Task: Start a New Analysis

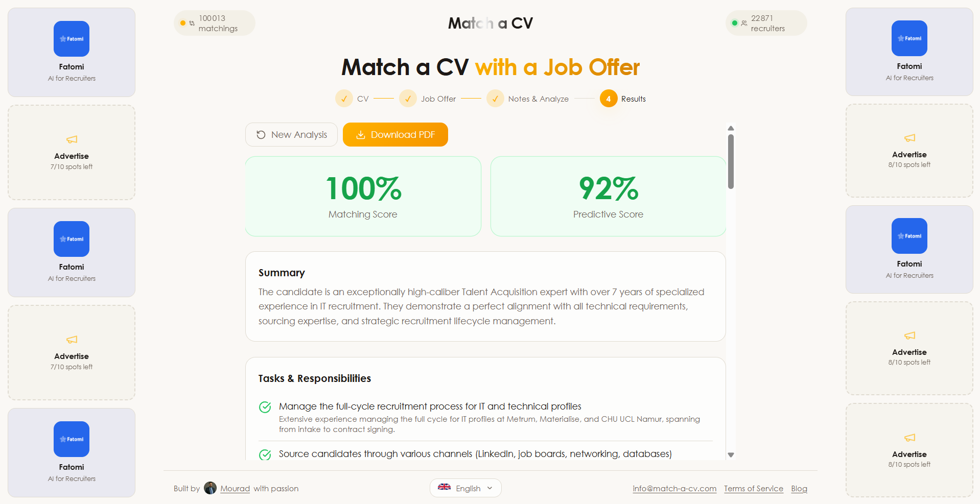Action: point(291,134)
